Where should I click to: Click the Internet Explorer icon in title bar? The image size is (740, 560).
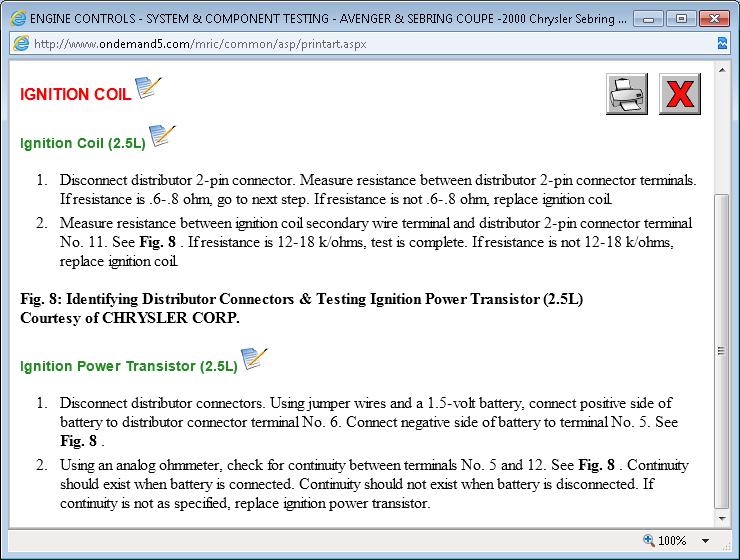pyautogui.click(x=18, y=19)
